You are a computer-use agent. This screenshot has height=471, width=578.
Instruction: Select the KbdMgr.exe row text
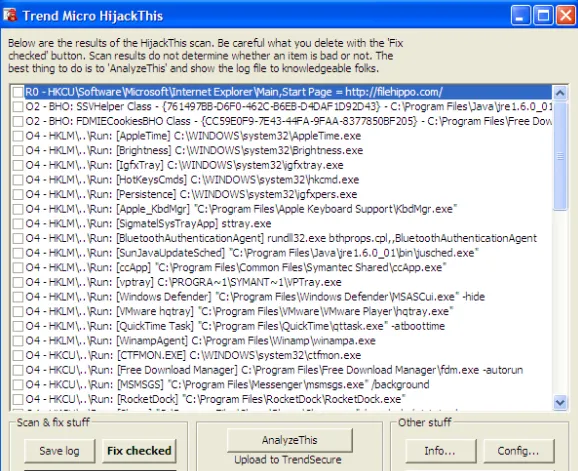(241, 209)
